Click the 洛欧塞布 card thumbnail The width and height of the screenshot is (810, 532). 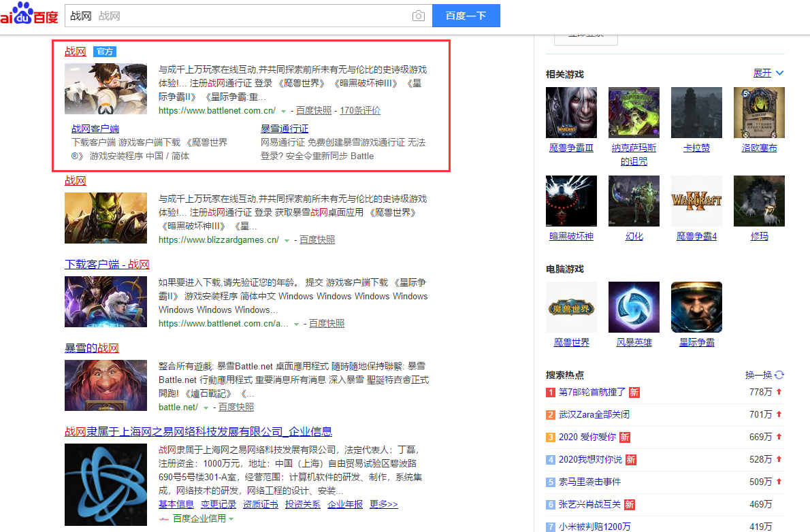point(759,112)
